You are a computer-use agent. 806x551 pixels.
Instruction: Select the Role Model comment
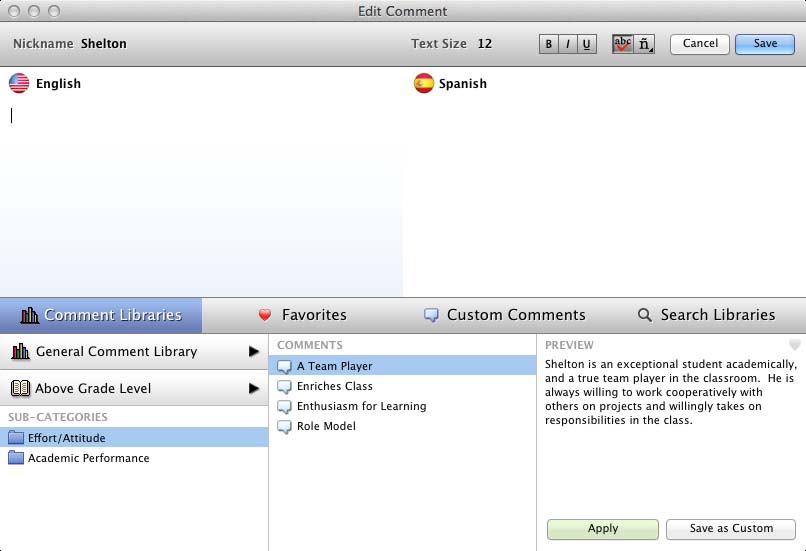coord(402,426)
